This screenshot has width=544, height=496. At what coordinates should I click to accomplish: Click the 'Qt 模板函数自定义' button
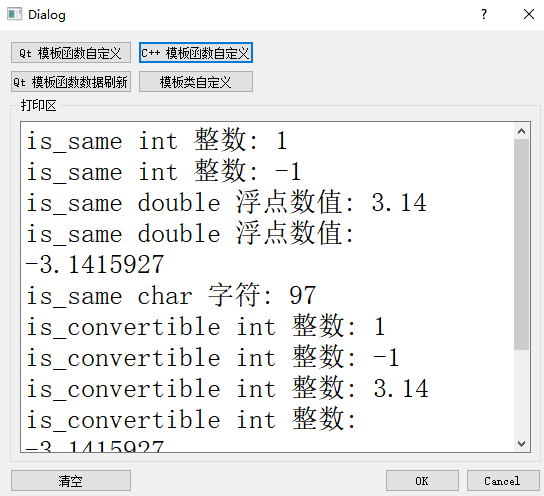pos(71,53)
